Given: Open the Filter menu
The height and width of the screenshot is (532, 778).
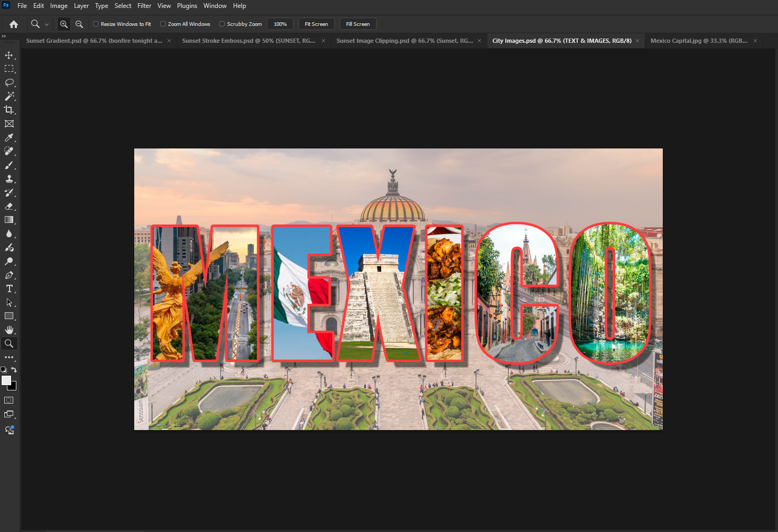Looking at the screenshot, I should tap(144, 6).
